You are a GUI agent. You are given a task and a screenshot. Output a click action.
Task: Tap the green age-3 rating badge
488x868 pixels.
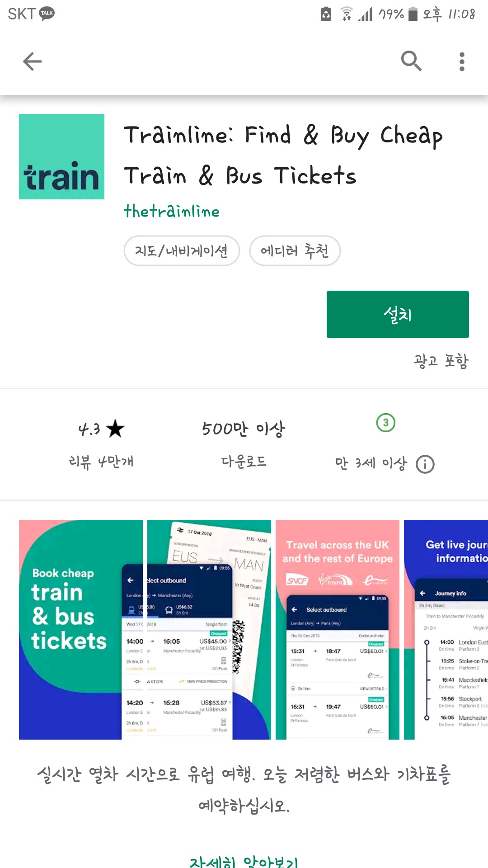coord(386,423)
